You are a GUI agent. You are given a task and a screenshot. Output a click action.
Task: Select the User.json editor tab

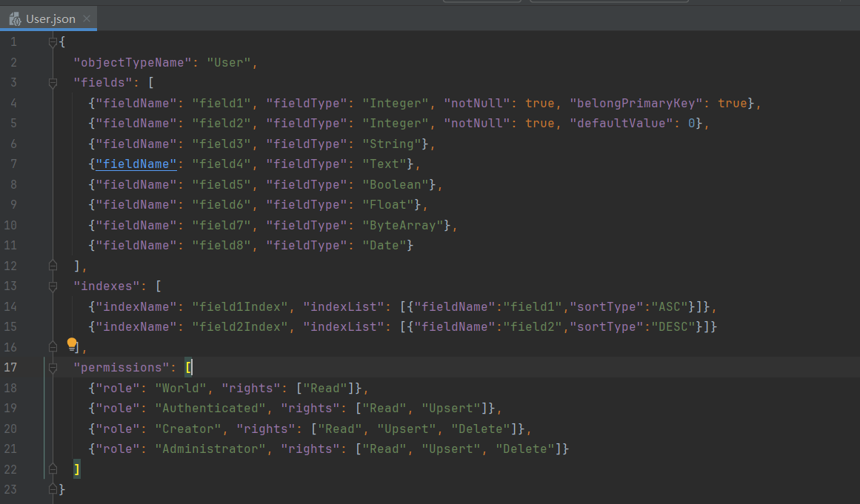(48, 19)
